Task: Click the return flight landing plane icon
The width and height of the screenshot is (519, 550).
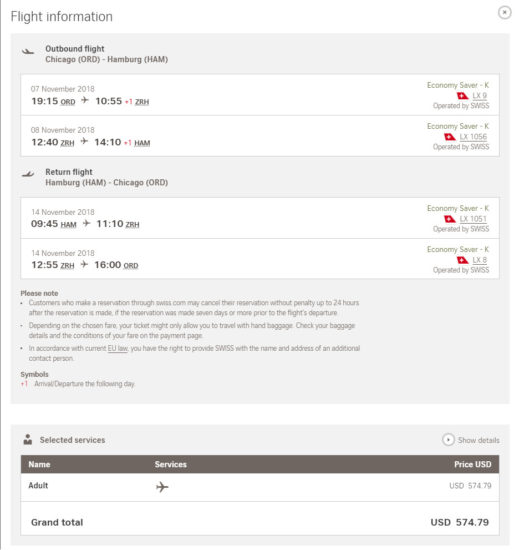Action: click(28, 174)
